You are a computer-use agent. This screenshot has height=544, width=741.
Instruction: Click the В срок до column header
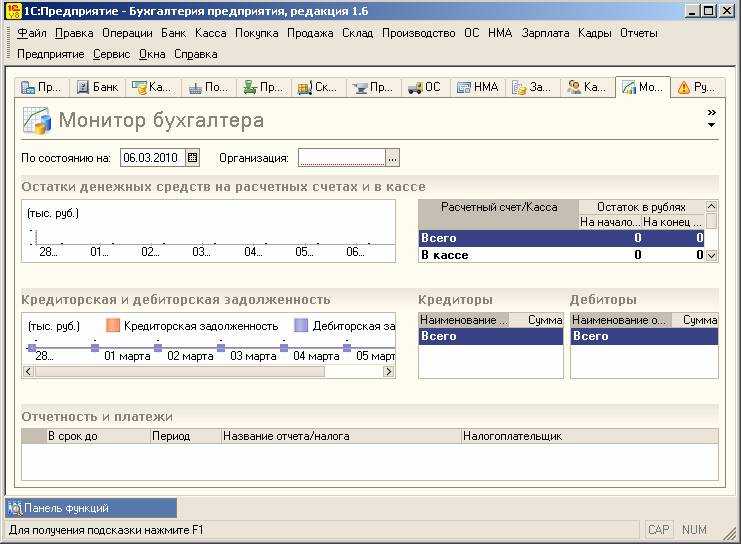click(98, 436)
